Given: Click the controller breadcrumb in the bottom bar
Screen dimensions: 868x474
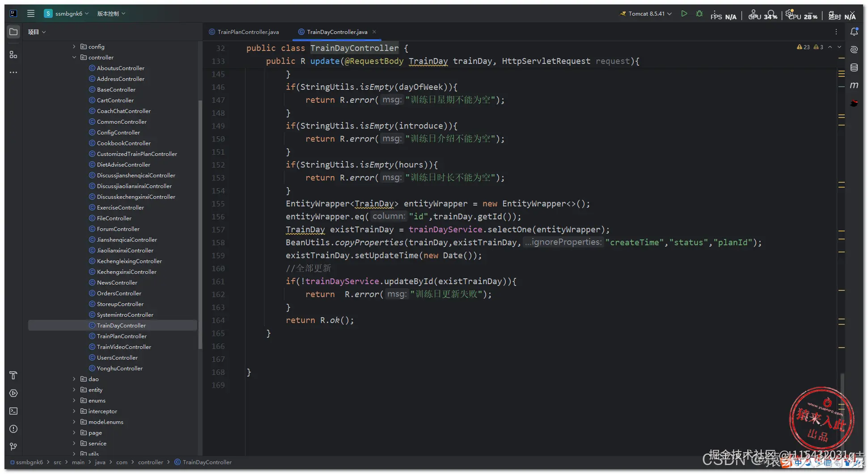Looking at the screenshot, I should coord(151,462).
